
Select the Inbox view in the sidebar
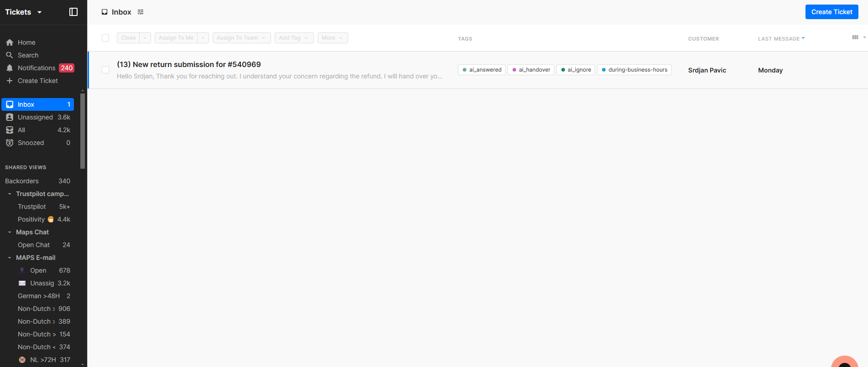click(37, 104)
